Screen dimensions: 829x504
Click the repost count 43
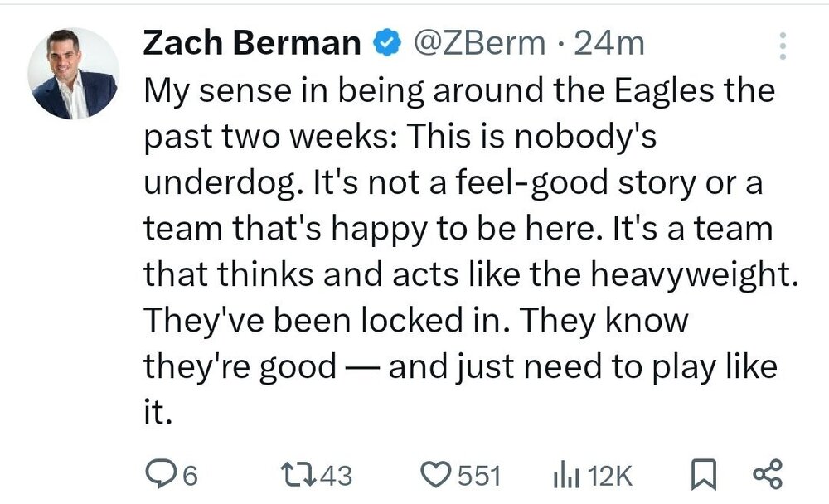[x=336, y=476]
